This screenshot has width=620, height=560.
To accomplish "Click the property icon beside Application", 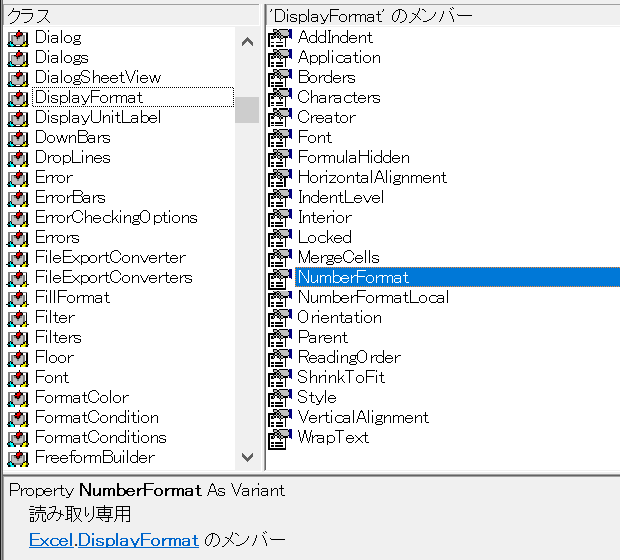I will point(280,58).
